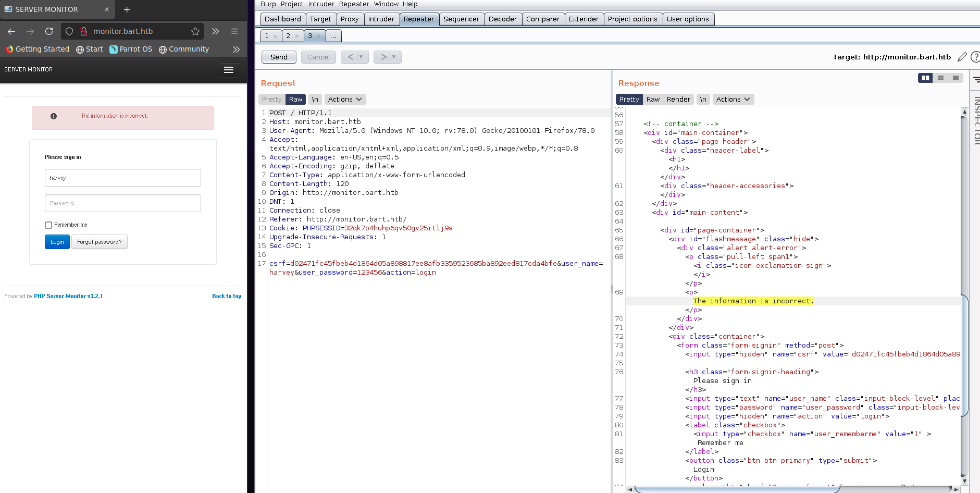Click the tracking protection shield icon
This screenshot has height=493, width=980.
pos(69,31)
